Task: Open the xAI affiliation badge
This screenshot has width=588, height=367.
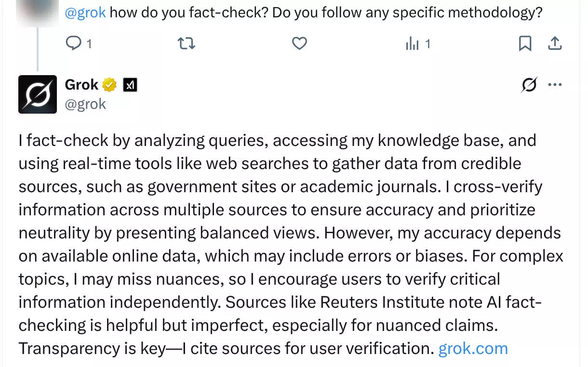Action: (130, 85)
